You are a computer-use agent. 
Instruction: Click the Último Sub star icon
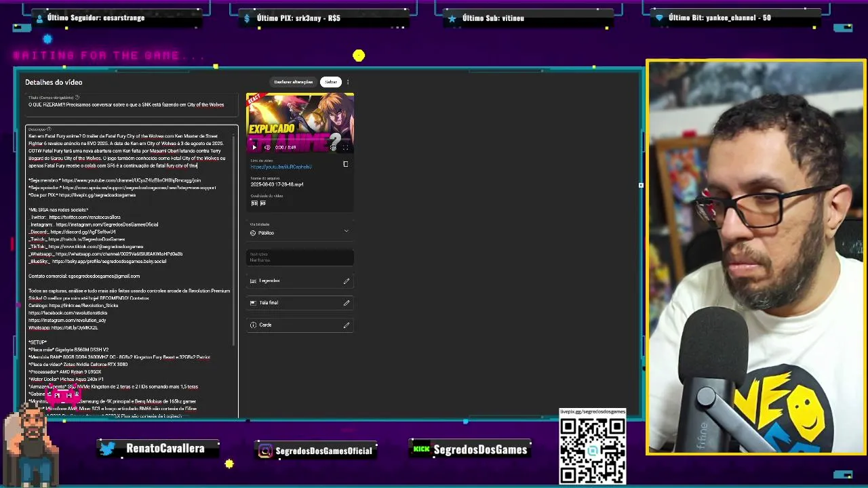452,18
